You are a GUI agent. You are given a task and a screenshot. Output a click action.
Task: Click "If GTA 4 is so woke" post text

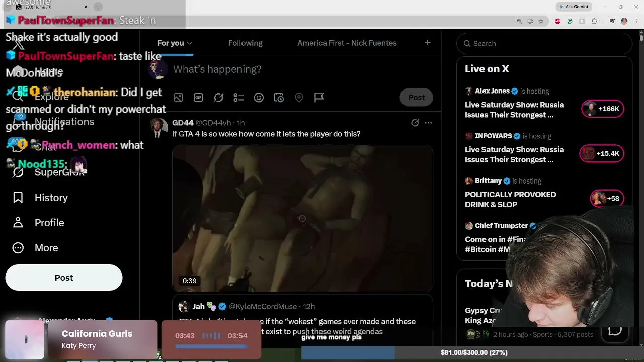[266, 134]
